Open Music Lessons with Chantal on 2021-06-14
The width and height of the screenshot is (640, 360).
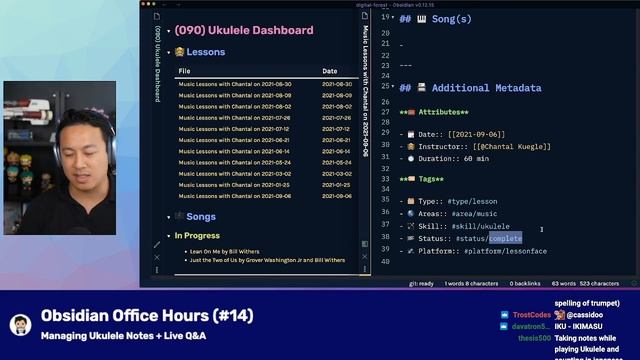tap(234, 151)
